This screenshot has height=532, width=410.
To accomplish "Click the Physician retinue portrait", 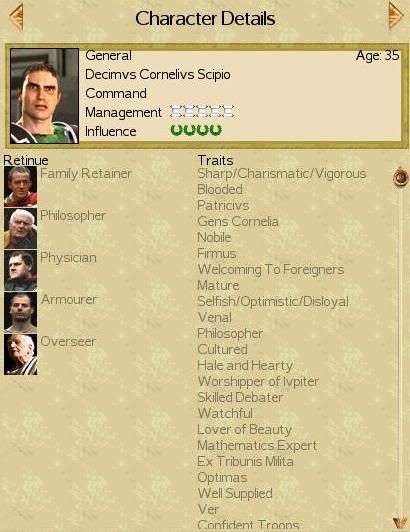I will point(20,270).
